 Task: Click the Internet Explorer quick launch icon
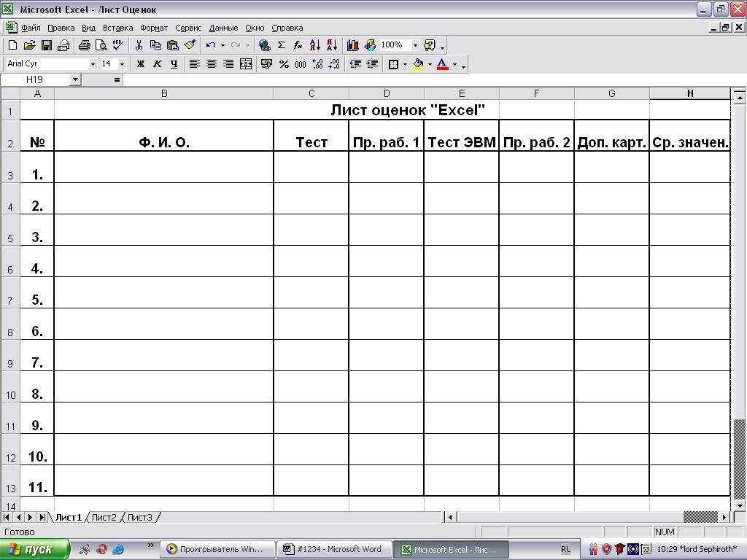(x=118, y=550)
